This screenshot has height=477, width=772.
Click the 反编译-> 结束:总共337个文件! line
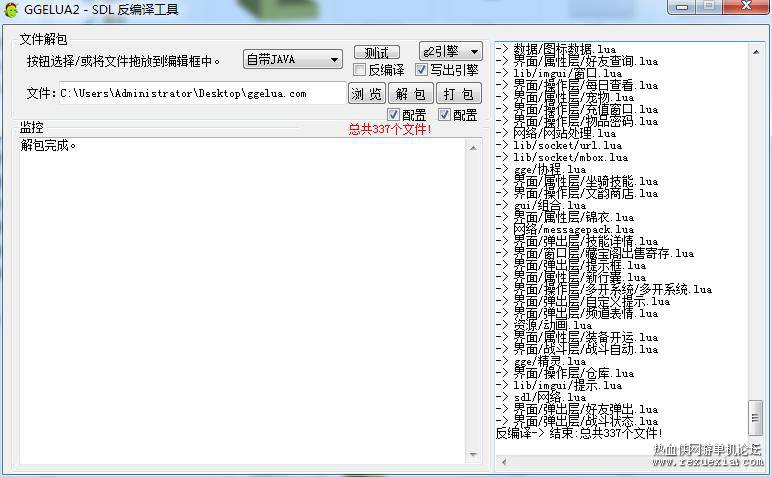click(579, 433)
